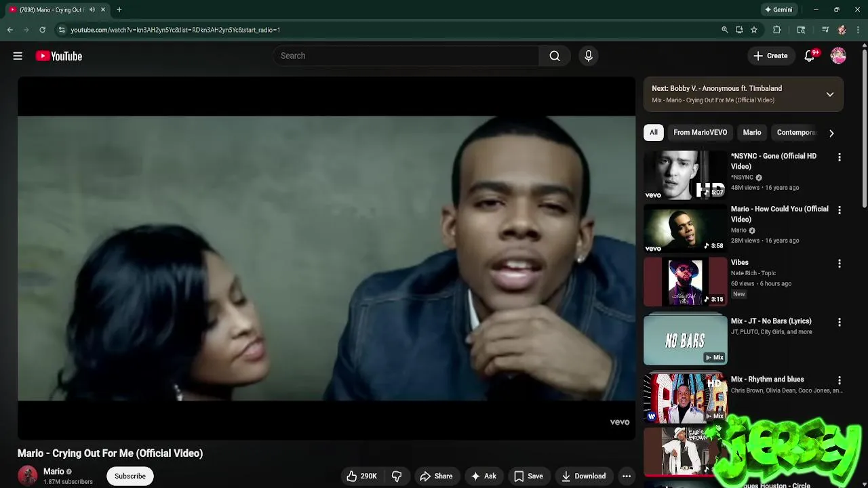Click the video player to pause
Screen dimensions: 868x488
pyautogui.click(x=326, y=258)
